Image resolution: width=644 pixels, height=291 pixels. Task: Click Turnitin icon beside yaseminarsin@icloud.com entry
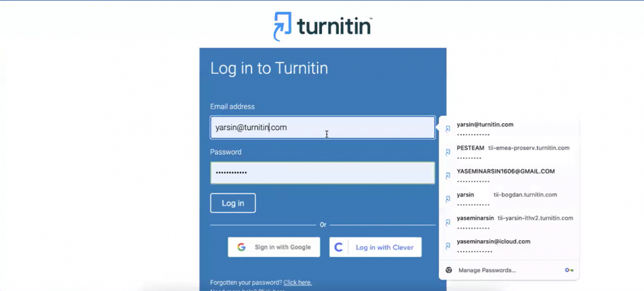448,246
